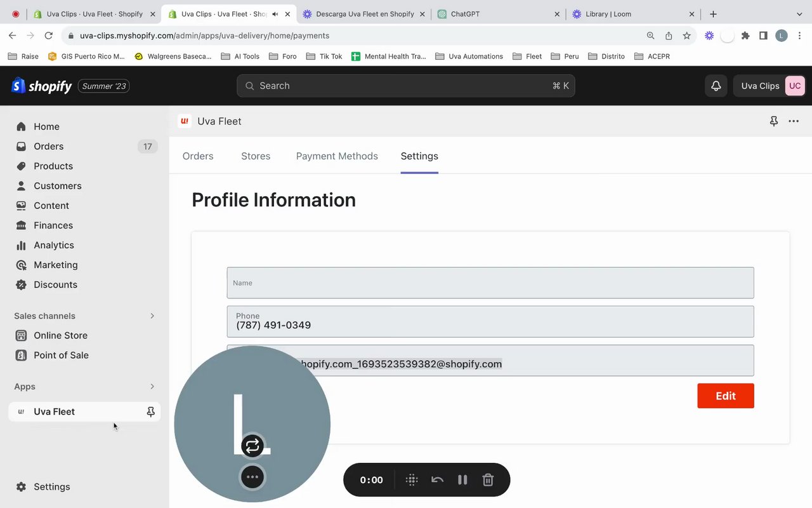Open Orders in the left sidebar

pos(49,146)
